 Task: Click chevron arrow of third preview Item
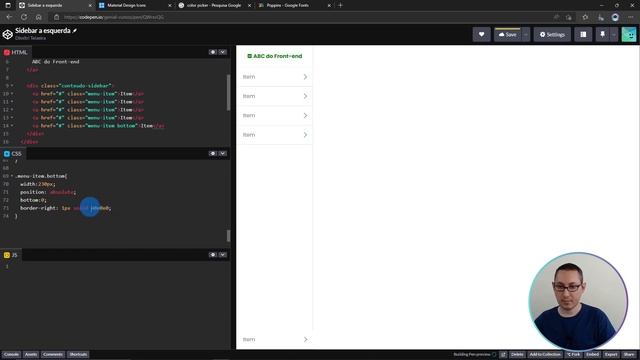(305, 116)
